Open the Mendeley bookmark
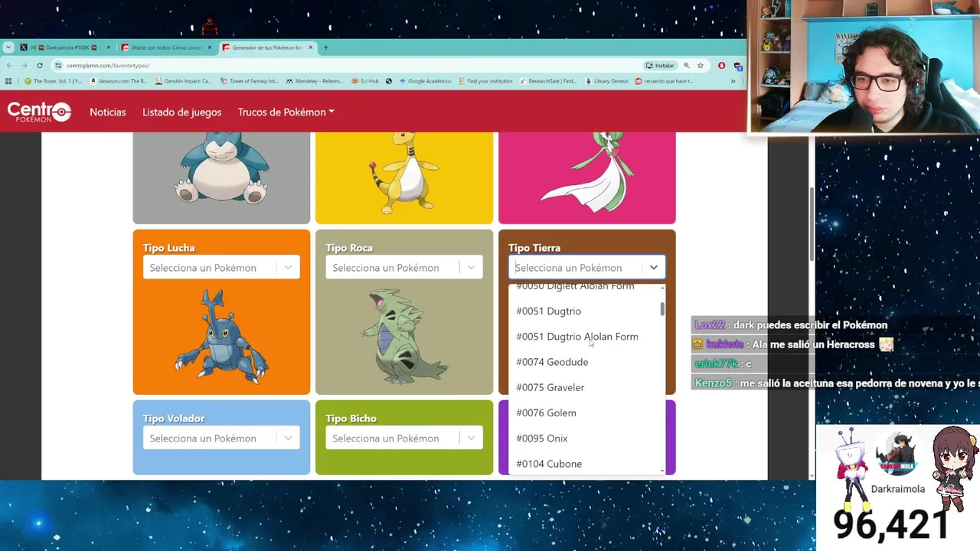980x551 pixels. pos(315,81)
